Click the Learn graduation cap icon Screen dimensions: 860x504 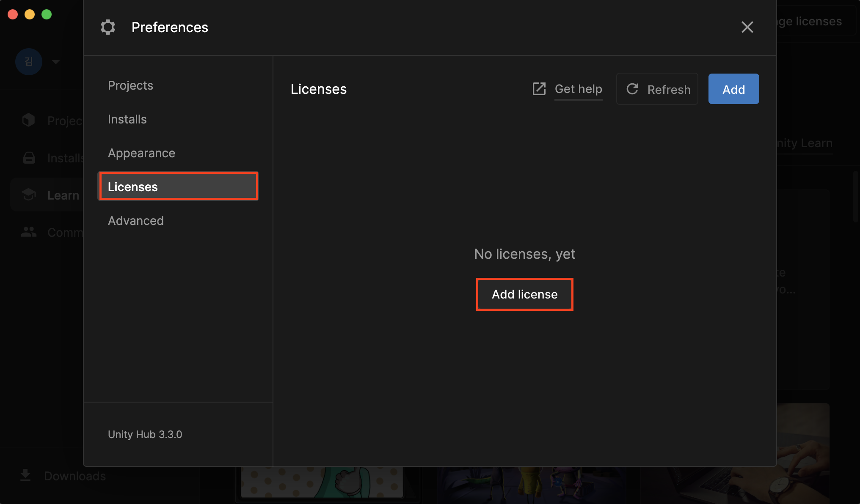pos(29,195)
